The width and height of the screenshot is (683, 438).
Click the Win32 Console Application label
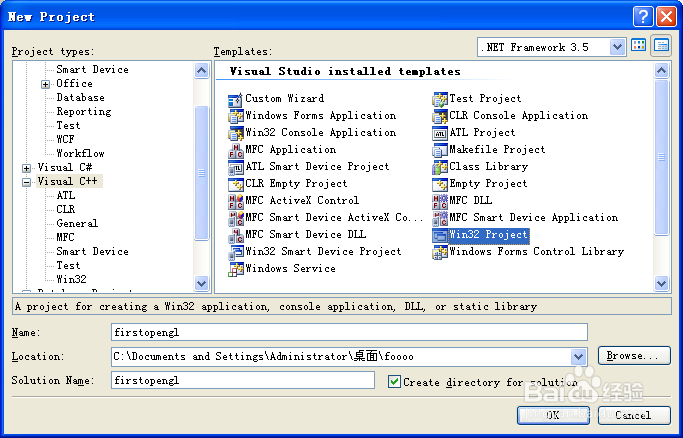[x=321, y=132]
